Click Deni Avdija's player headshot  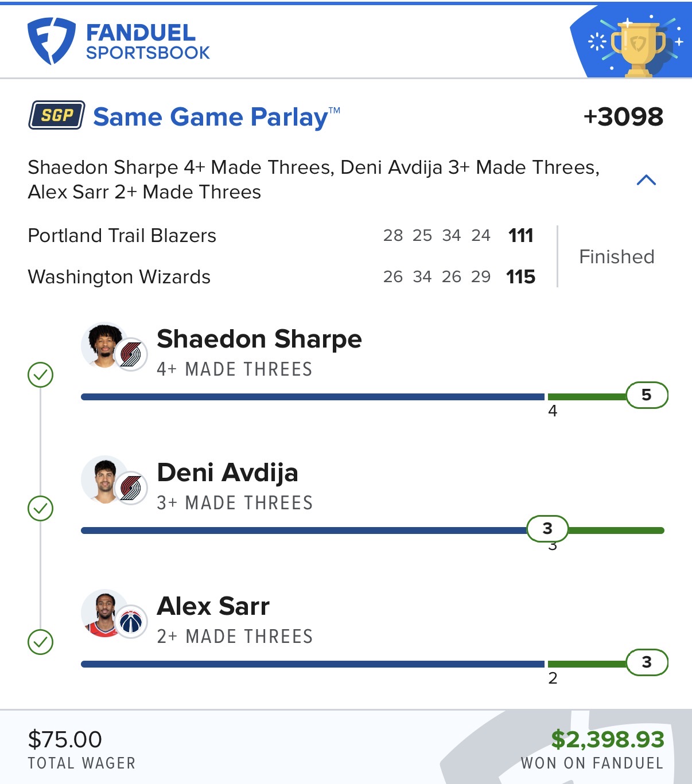(x=104, y=479)
